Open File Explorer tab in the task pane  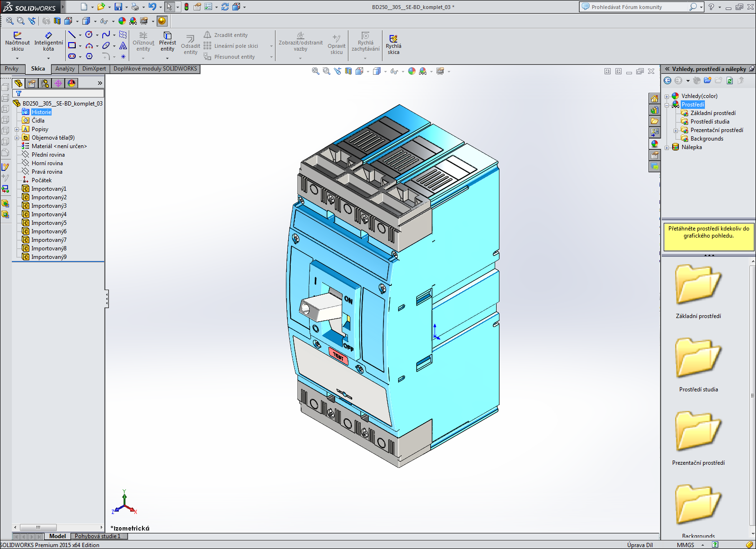tap(655, 121)
